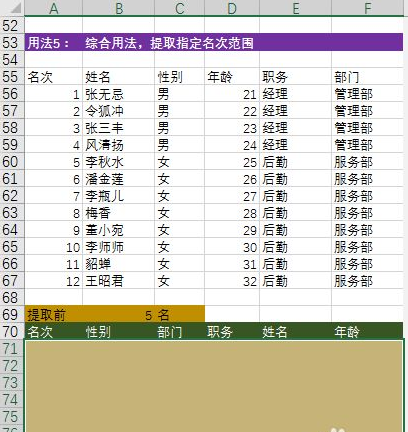Select row 60 header
408x432 pixels.
point(12,161)
